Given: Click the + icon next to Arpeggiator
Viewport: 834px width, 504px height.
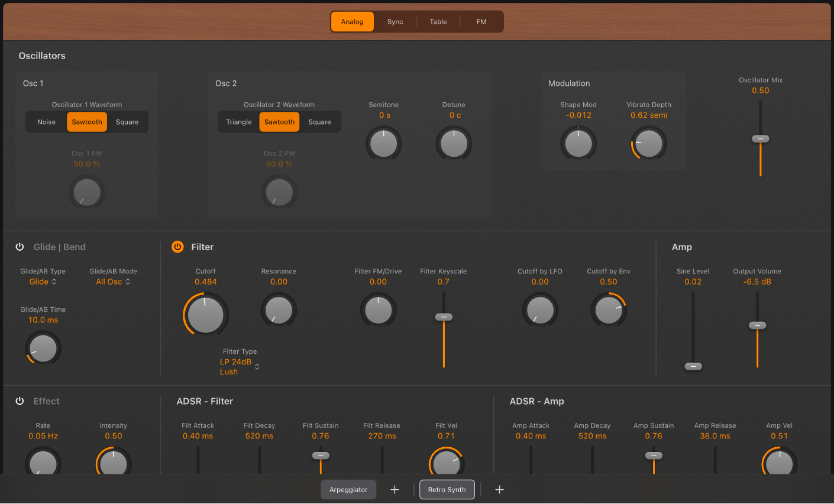Looking at the screenshot, I should coord(395,489).
